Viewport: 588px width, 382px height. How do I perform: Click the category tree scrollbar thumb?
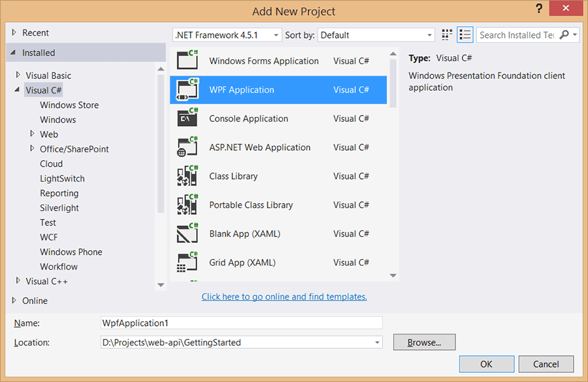[x=161, y=143]
